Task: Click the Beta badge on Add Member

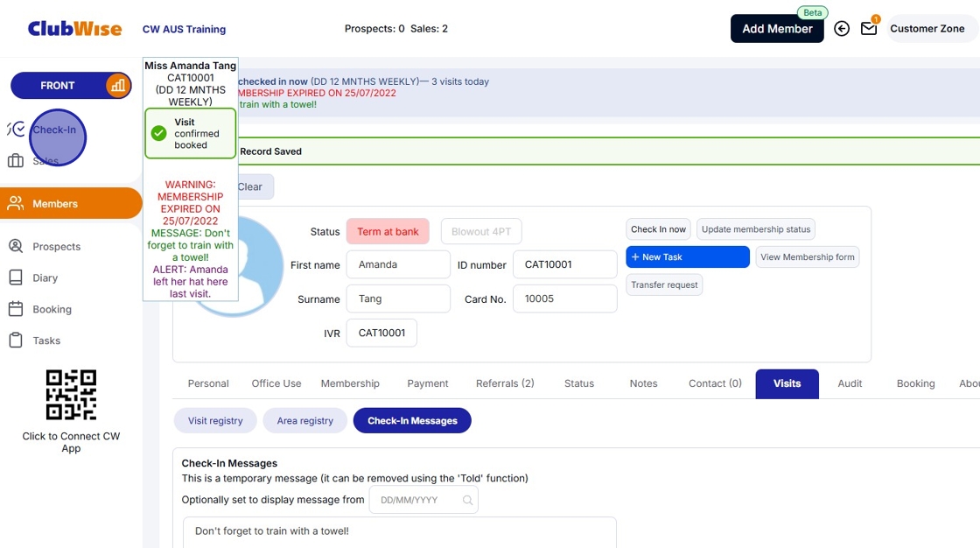Action: tap(813, 12)
